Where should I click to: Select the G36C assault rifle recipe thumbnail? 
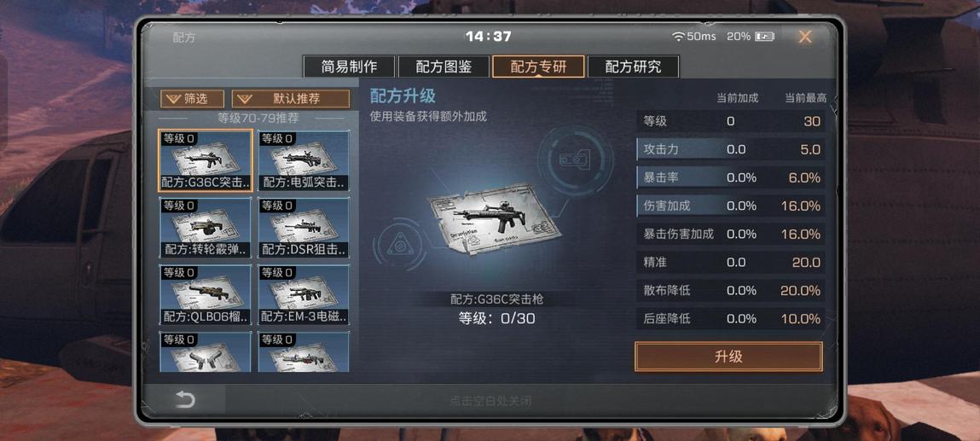tap(205, 160)
